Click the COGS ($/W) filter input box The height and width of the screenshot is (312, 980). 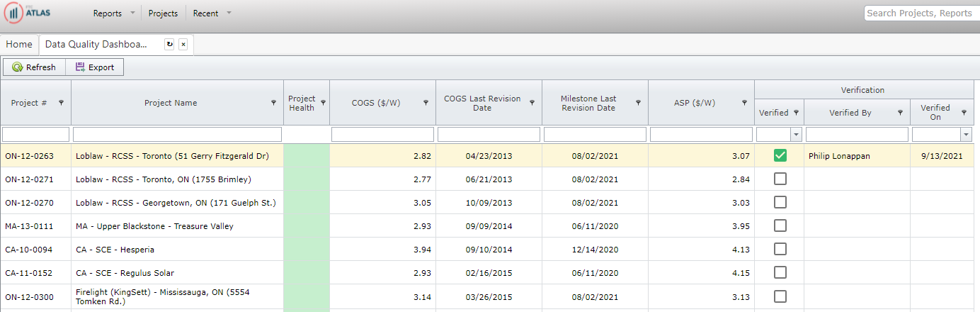tap(382, 135)
